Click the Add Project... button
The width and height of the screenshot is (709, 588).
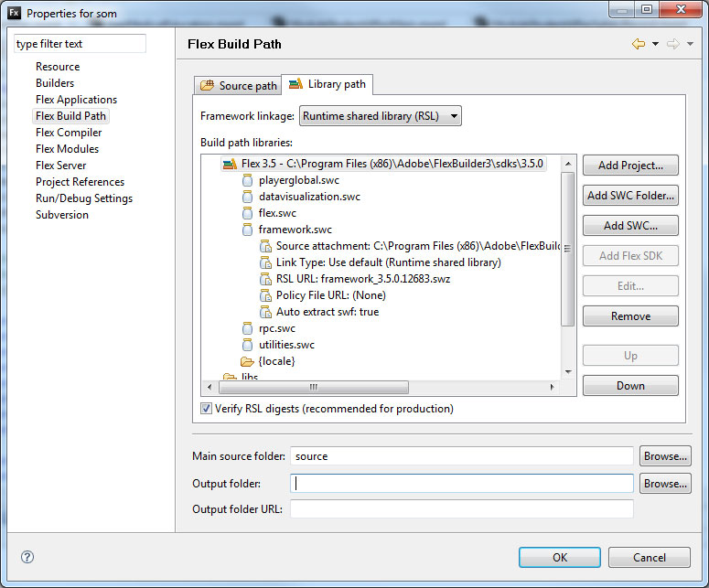[630, 166]
